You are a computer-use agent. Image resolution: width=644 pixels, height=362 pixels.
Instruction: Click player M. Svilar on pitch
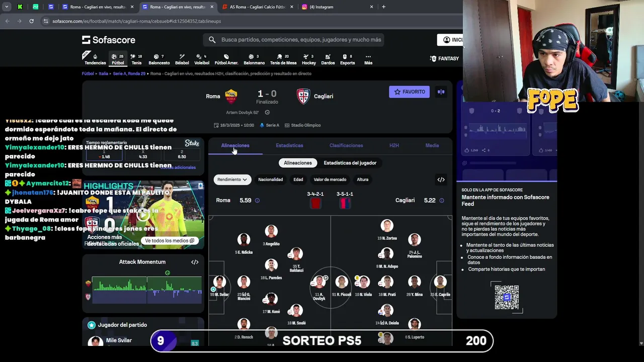tap(219, 285)
